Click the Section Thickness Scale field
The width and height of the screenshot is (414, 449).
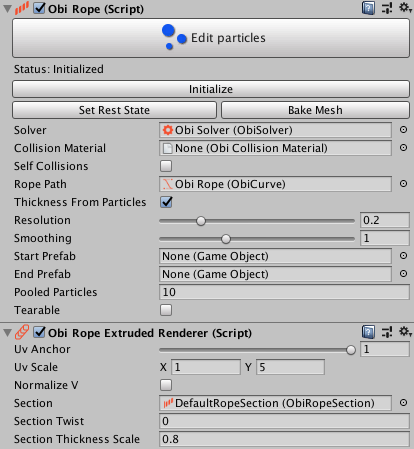(x=284, y=439)
